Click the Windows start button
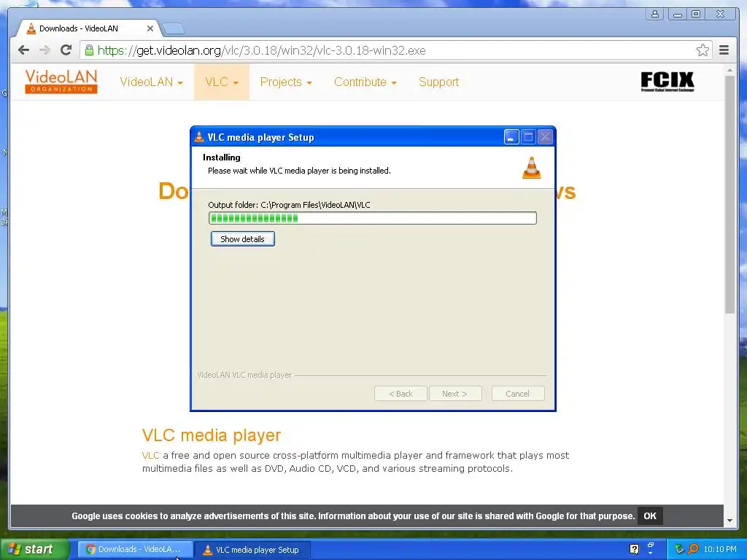 (x=34, y=549)
